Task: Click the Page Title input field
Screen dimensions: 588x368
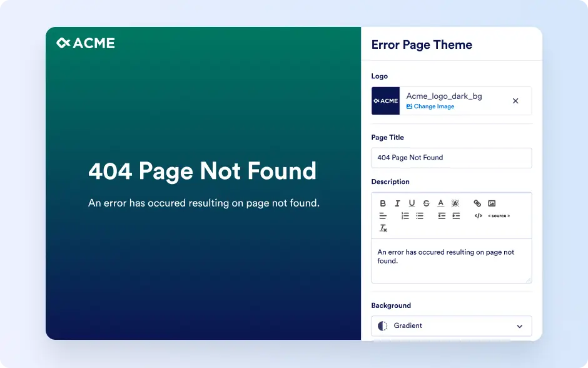Action: pos(452,158)
